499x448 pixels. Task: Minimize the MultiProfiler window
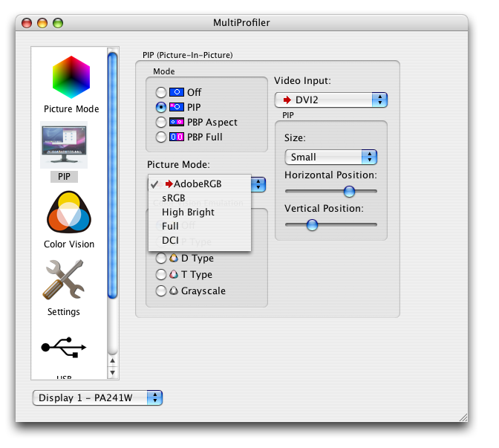42,23
